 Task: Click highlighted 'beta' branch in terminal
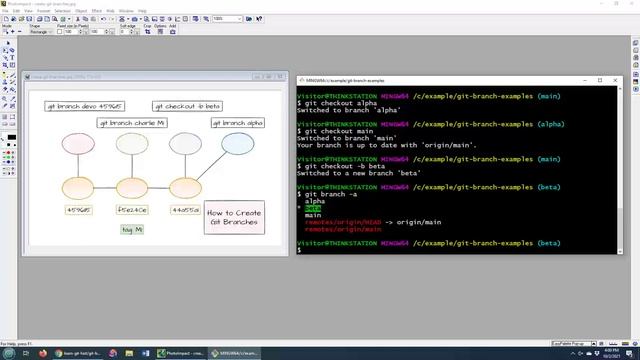[313, 208]
